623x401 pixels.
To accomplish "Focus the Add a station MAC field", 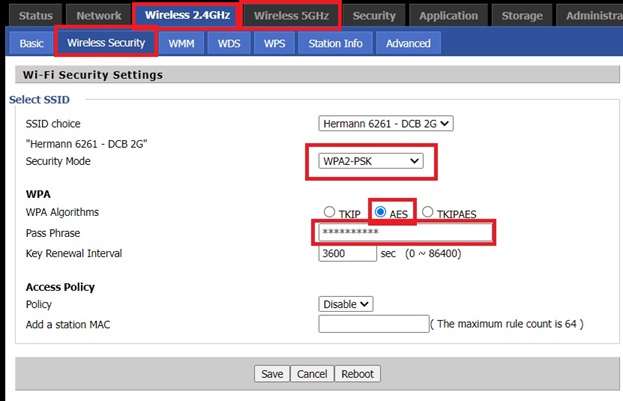I will [373, 324].
